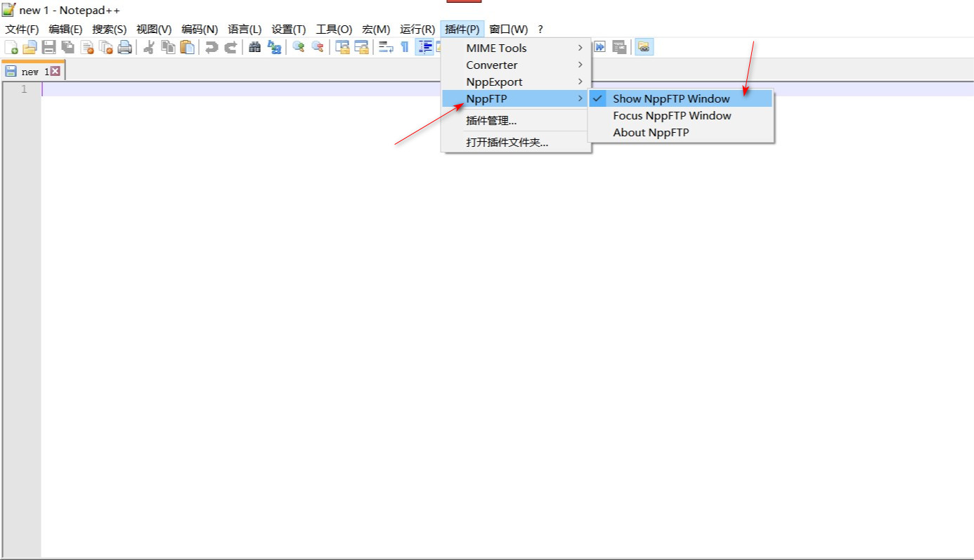
Task: Click the Open file folder icon
Action: (x=30, y=47)
